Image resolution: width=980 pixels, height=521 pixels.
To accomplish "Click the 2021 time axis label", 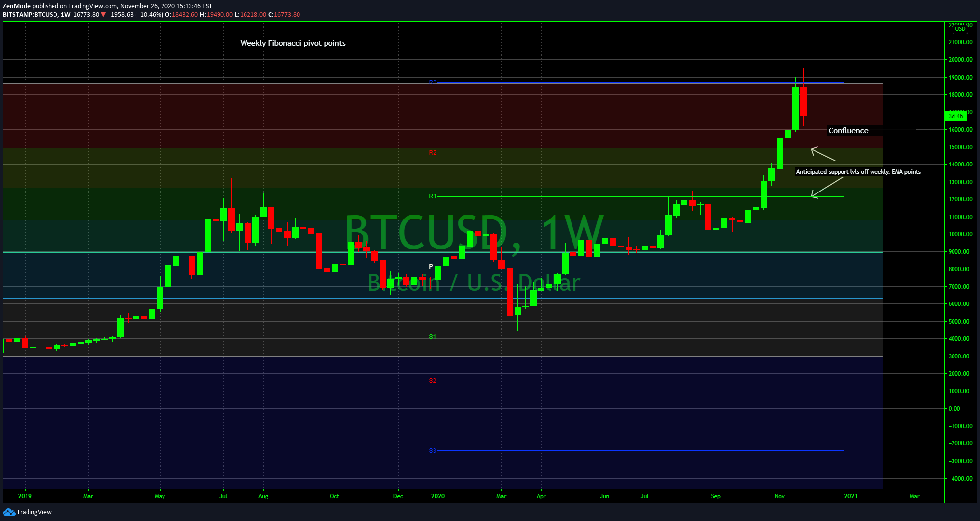I will [x=851, y=496].
